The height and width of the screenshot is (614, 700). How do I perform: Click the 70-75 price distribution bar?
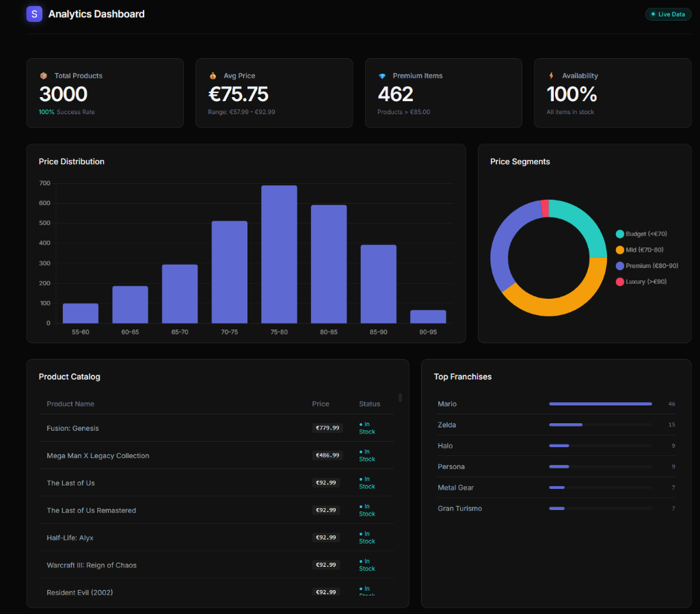click(x=230, y=272)
